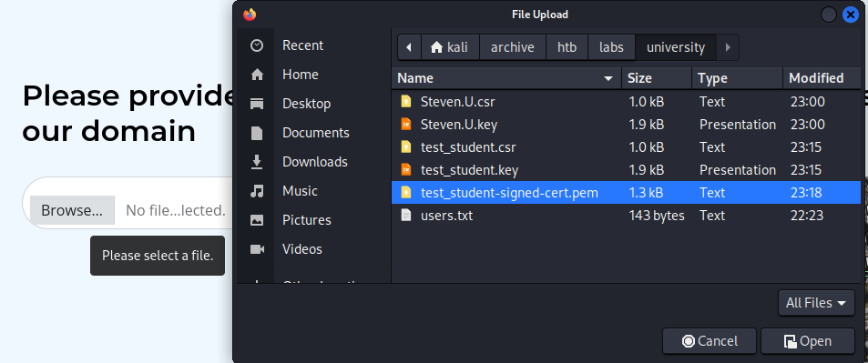Image resolution: width=868 pixels, height=363 pixels.
Task: Toggle sort order with Name column arrow
Action: click(608, 78)
